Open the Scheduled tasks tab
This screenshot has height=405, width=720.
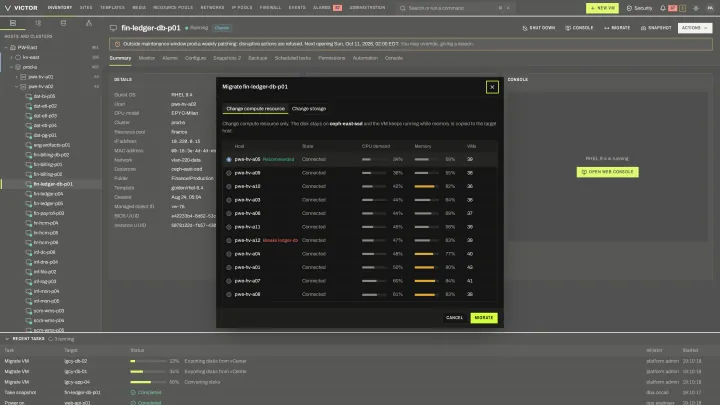(292, 58)
